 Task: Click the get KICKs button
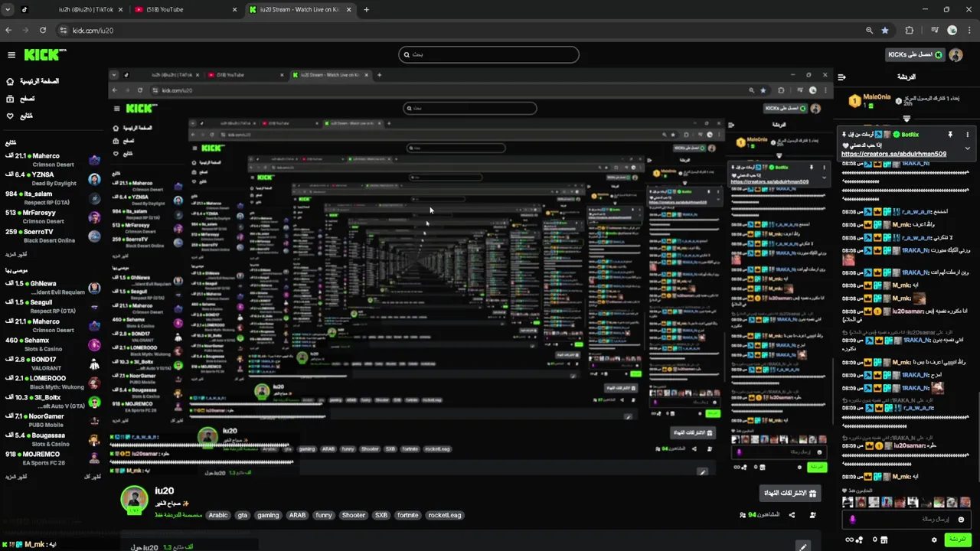[916, 55]
